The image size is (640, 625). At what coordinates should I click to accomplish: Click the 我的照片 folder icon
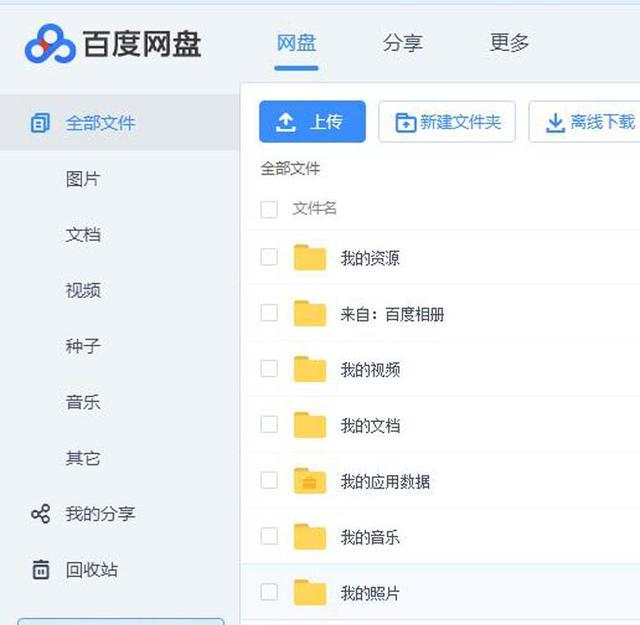coord(310,592)
